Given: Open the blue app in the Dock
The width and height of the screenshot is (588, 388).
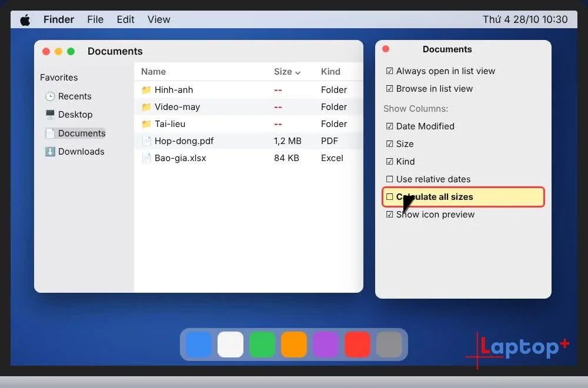Looking at the screenshot, I should (x=198, y=344).
